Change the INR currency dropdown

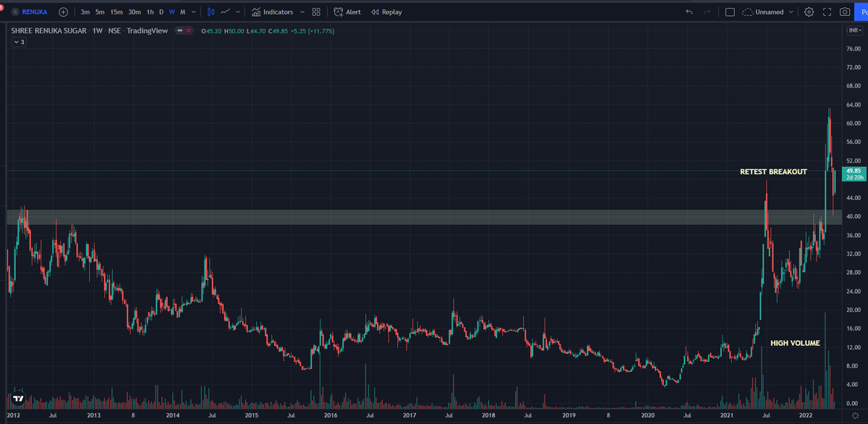[855, 30]
